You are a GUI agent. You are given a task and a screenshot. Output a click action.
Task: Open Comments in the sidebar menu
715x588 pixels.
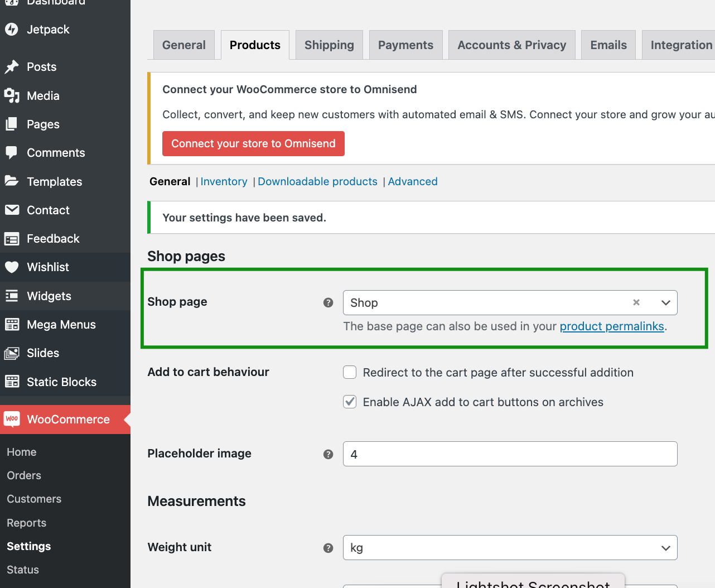pos(65,152)
